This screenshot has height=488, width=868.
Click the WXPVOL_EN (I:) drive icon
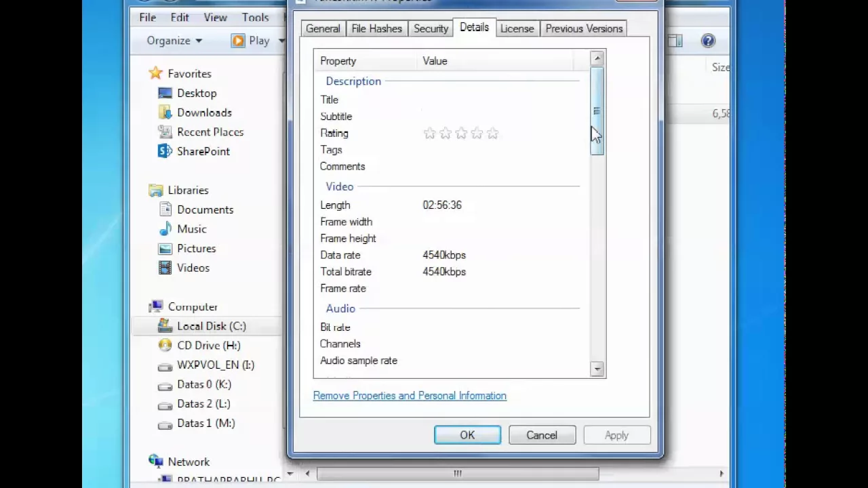tap(165, 365)
